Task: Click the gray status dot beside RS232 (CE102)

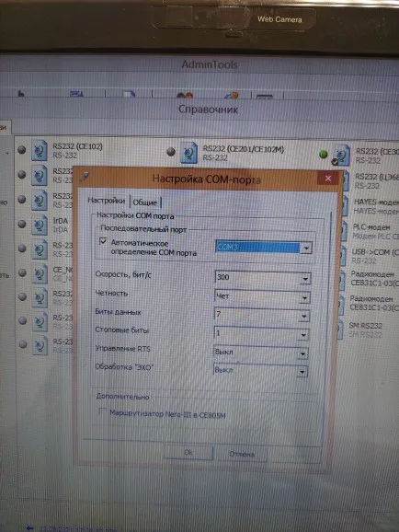Action: click(x=22, y=150)
